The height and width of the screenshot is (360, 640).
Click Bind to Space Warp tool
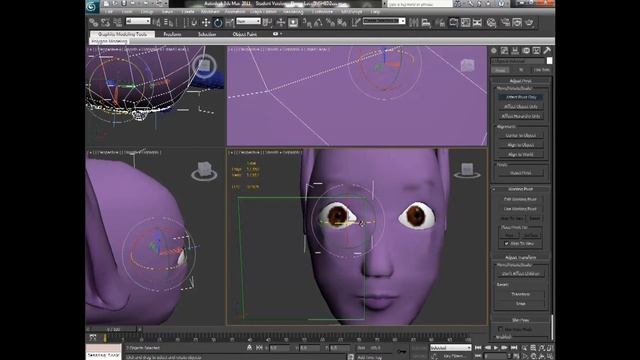pyautogui.click(x=118, y=22)
